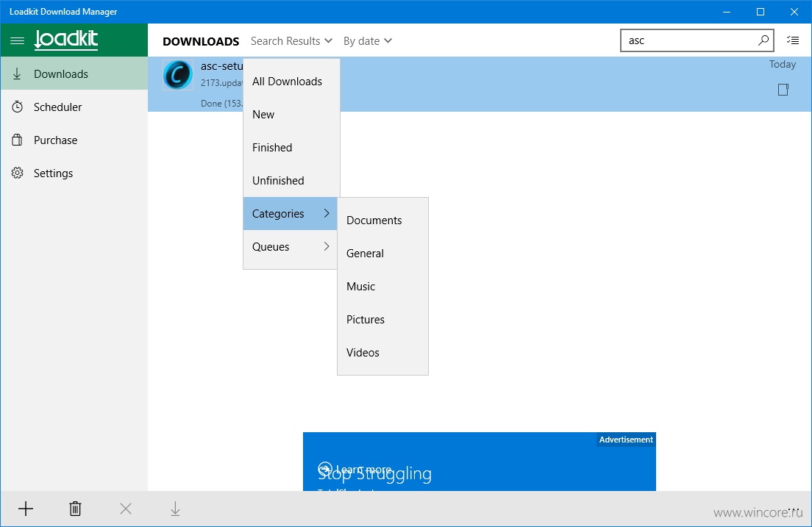Click the cancel X icon in bottom bar

pos(125,509)
